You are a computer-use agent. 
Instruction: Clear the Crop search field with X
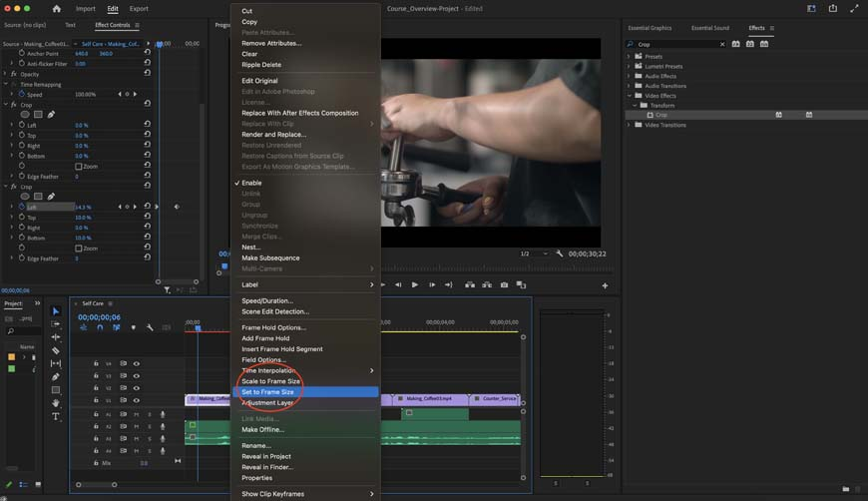722,44
